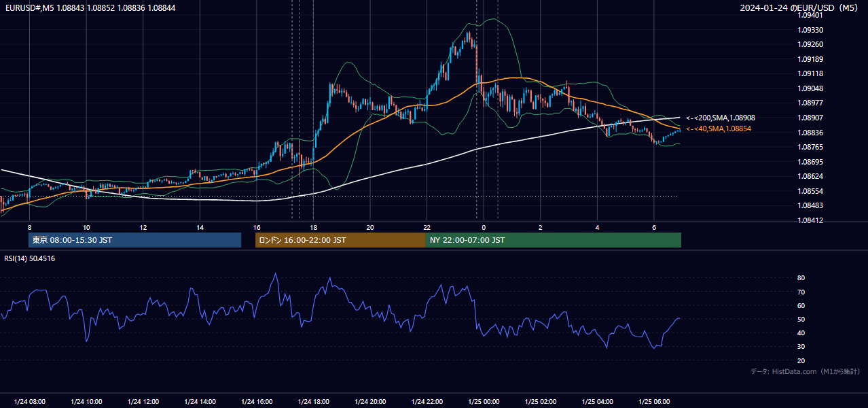868x408 pixels.
Task: Click price axis label 1.09401
Action: tap(810, 15)
